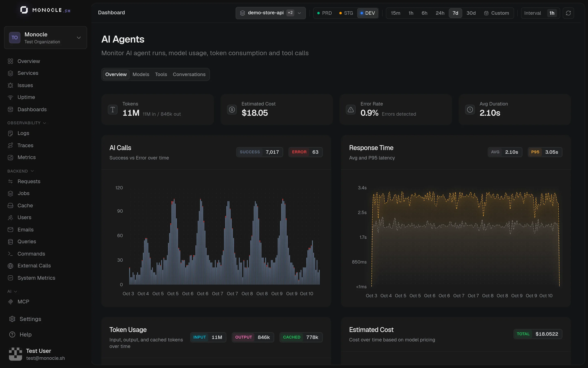This screenshot has width=588, height=368.
Task: Switch to the Conversations tab
Action: (189, 74)
